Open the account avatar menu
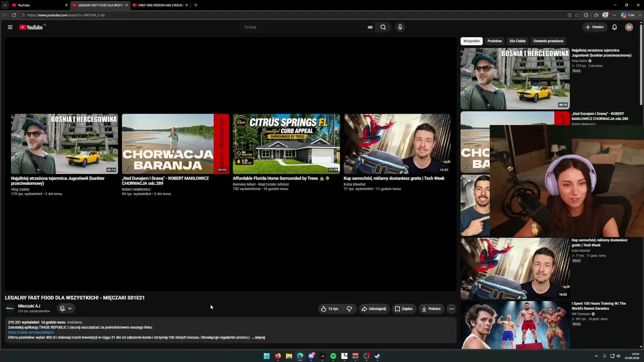 tap(629, 27)
